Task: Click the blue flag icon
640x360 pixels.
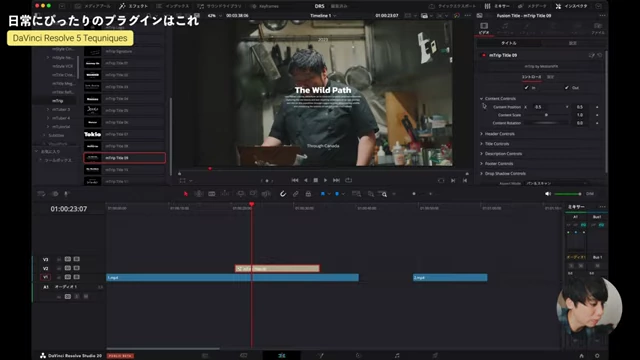Action: click(322, 194)
